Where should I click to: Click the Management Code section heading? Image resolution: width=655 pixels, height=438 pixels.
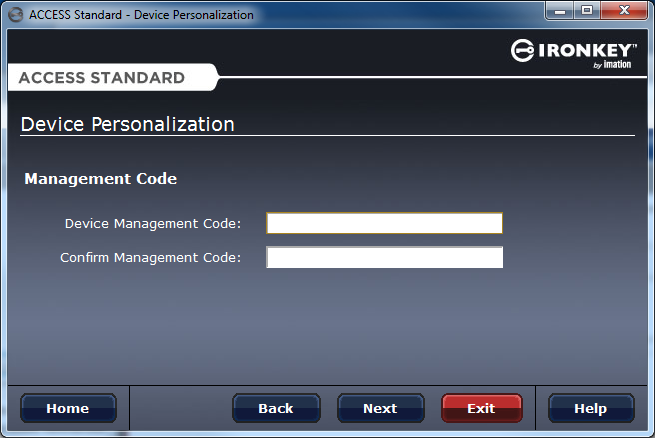(100, 179)
